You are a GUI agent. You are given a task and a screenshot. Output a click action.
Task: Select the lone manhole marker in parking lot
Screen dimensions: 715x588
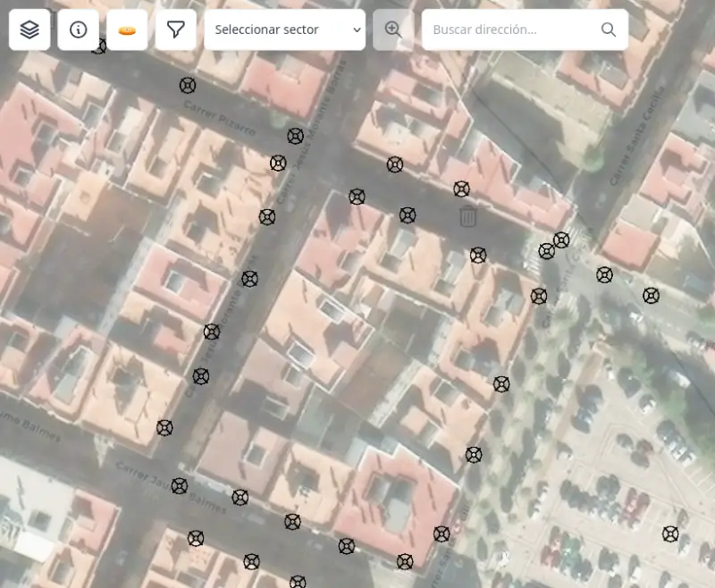coord(670,533)
